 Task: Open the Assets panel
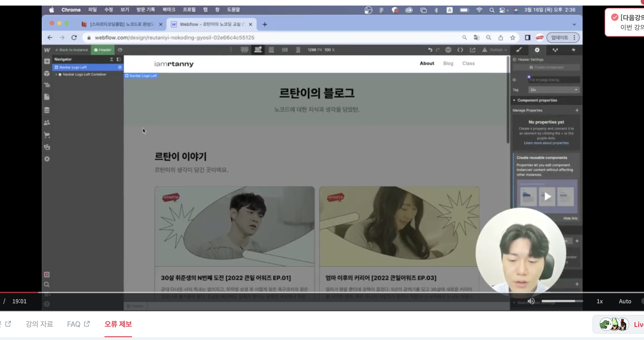[x=47, y=147]
